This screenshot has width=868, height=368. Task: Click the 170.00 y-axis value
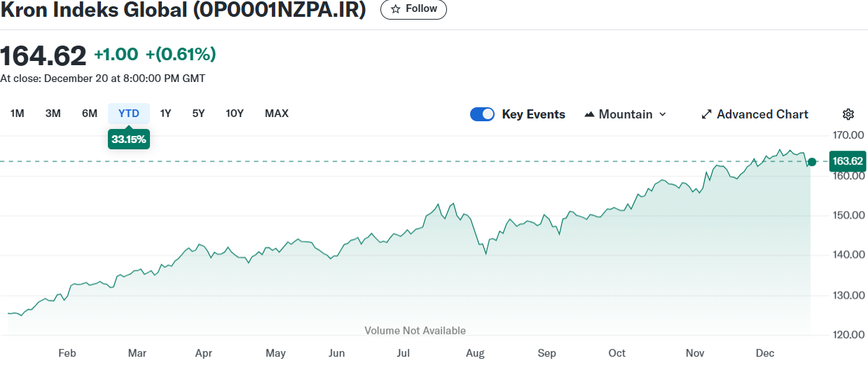848,135
